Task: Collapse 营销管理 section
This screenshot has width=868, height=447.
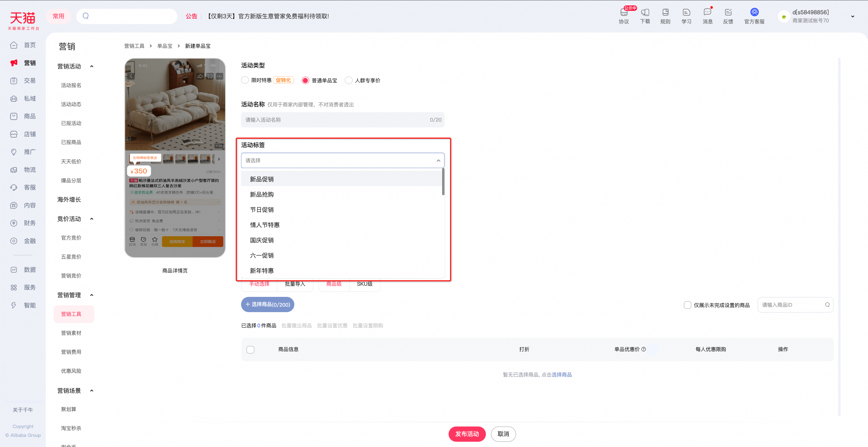Action: click(x=92, y=295)
